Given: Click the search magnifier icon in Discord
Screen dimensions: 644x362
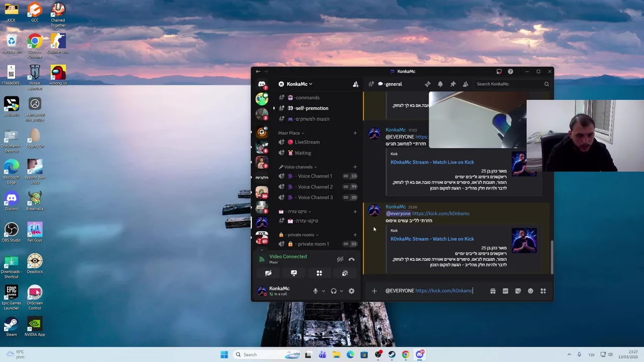Looking at the screenshot, I should [546, 84].
